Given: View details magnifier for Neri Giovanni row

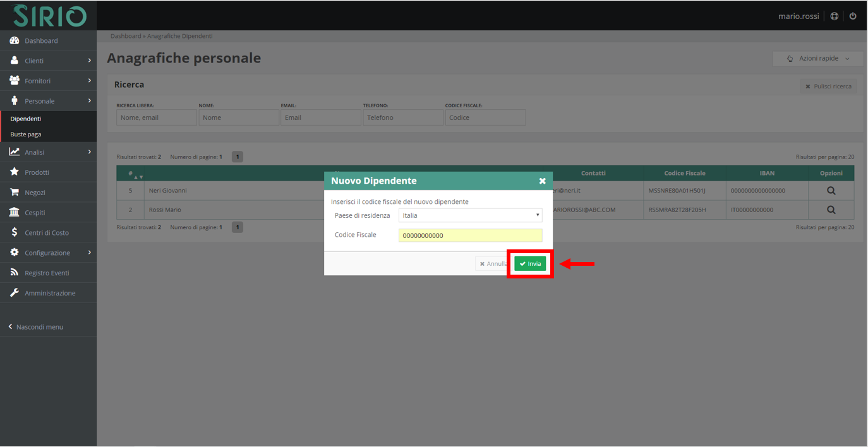Looking at the screenshot, I should coord(831,191).
